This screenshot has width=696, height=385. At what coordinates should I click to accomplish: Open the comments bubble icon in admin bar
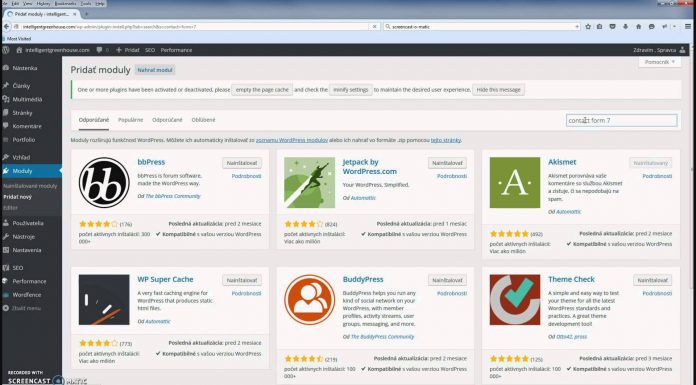point(99,50)
